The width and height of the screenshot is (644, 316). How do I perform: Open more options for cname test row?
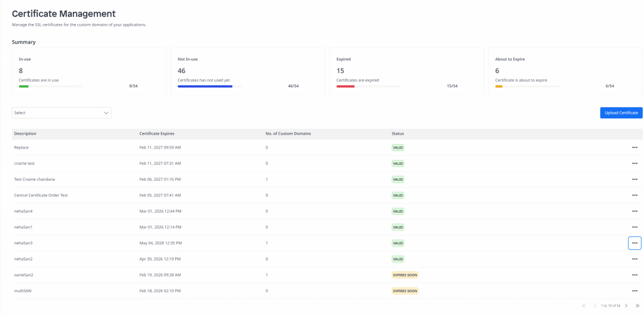pyautogui.click(x=634, y=164)
